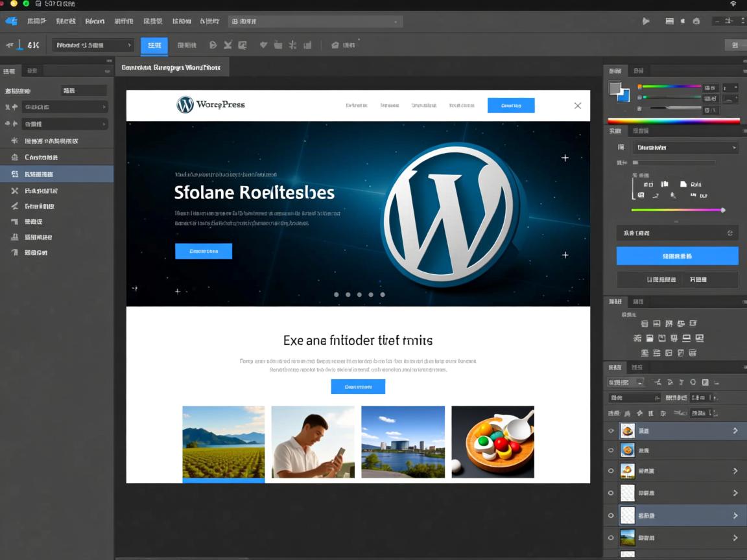Click the heart-shaped icon in the options toolbar

[x=263, y=45]
